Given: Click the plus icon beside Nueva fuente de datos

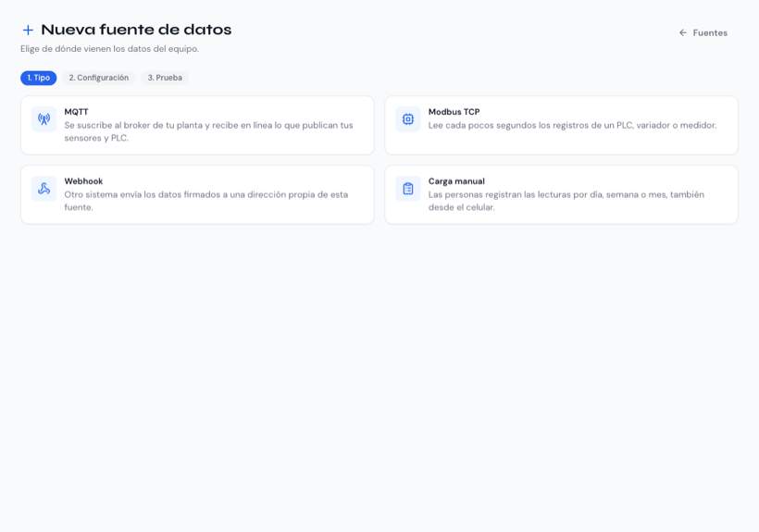Looking at the screenshot, I should (28, 30).
